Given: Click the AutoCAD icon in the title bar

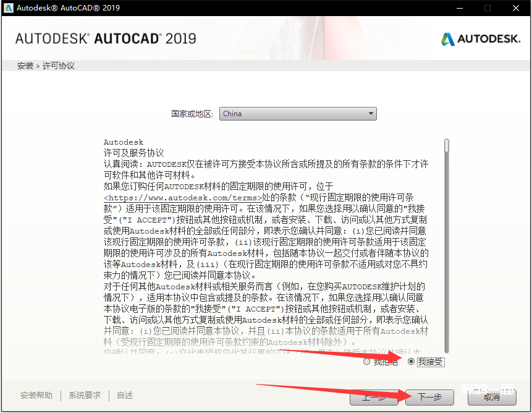Looking at the screenshot, I should (7, 8).
